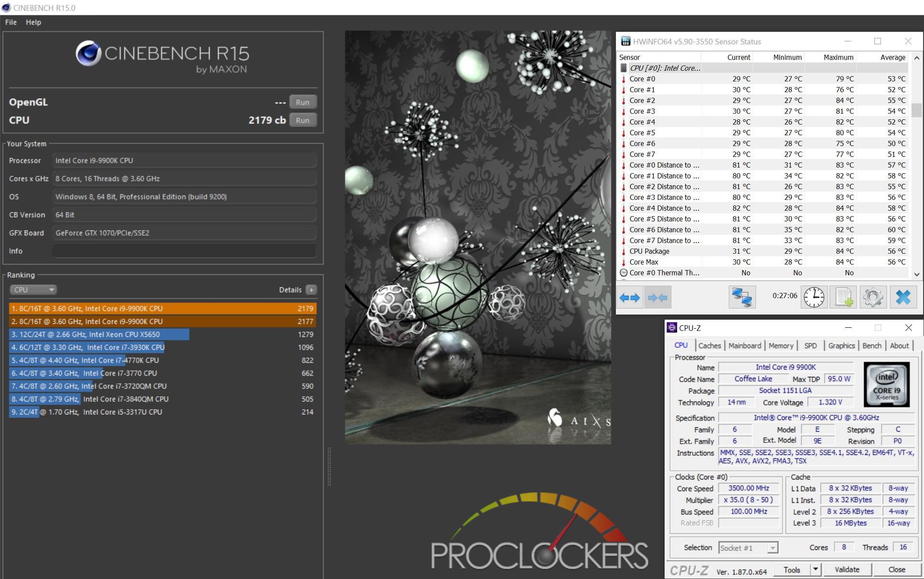Click the Current column header in HWiNFO
The image size is (924, 579).
pos(728,57)
